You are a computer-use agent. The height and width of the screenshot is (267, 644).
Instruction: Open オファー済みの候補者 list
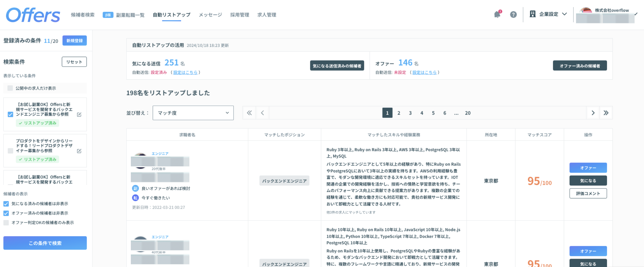click(x=580, y=66)
